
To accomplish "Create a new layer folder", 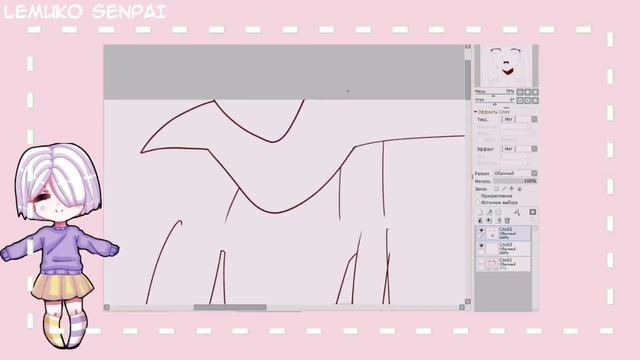I will tap(498, 212).
